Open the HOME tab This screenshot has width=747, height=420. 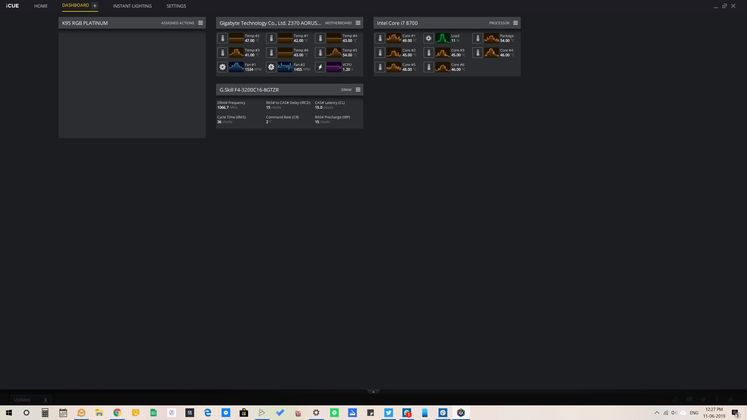pos(40,6)
